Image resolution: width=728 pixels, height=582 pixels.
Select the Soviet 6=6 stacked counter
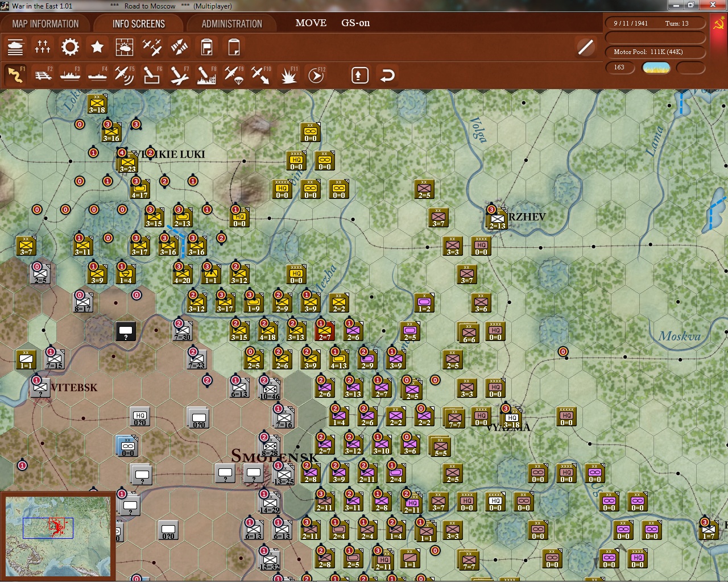(x=468, y=332)
